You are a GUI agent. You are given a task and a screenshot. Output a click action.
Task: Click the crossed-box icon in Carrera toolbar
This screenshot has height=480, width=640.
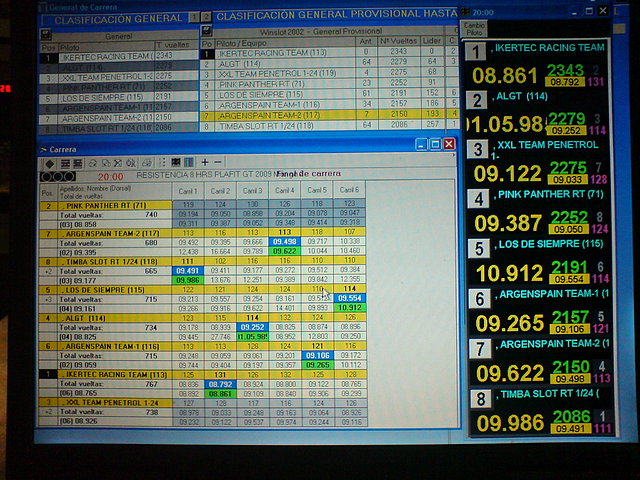(x=118, y=163)
